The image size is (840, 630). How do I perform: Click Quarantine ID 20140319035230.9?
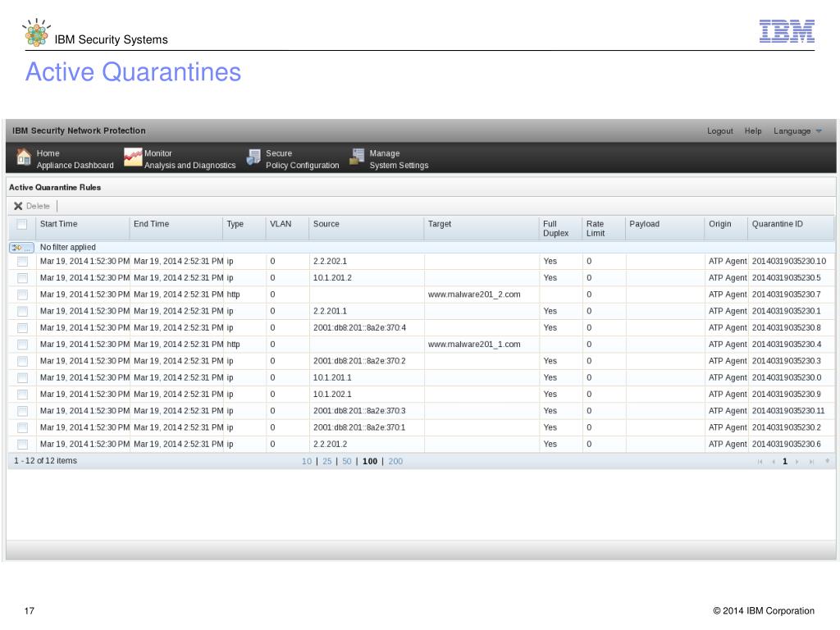[x=787, y=395]
